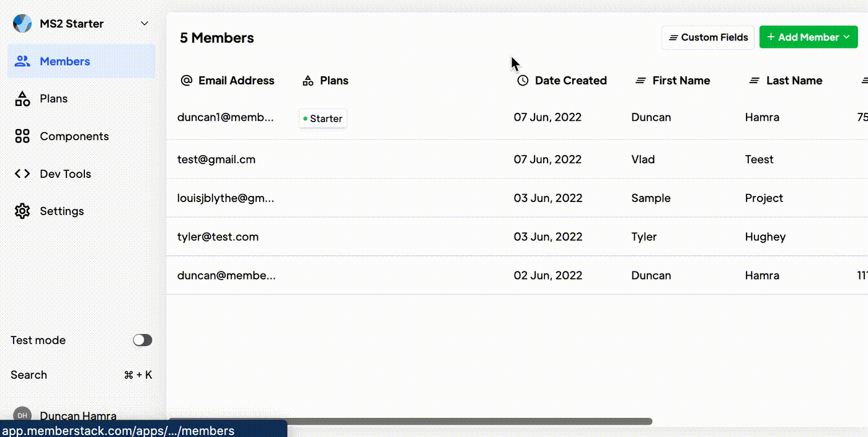Click the shapes icon in Plans column header
This screenshot has height=437, width=868.
[x=308, y=81]
